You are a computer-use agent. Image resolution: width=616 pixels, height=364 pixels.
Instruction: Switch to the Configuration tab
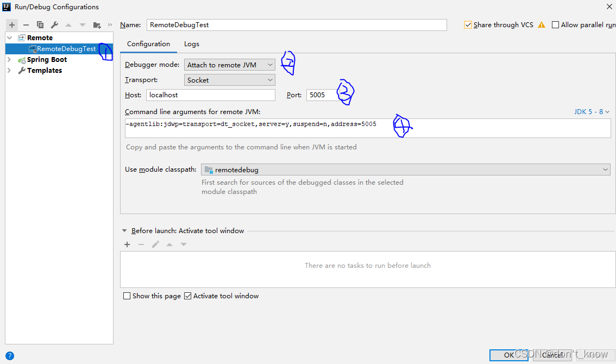tap(148, 44)
